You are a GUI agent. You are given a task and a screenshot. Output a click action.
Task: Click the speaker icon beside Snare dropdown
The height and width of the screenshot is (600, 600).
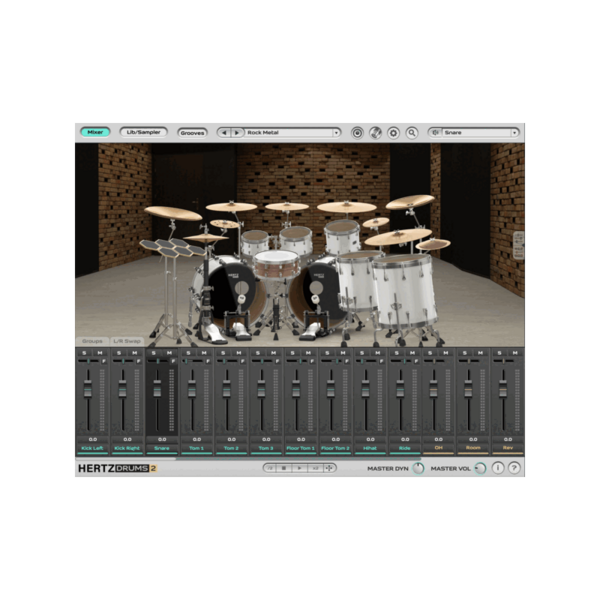[x=435, y=133]
